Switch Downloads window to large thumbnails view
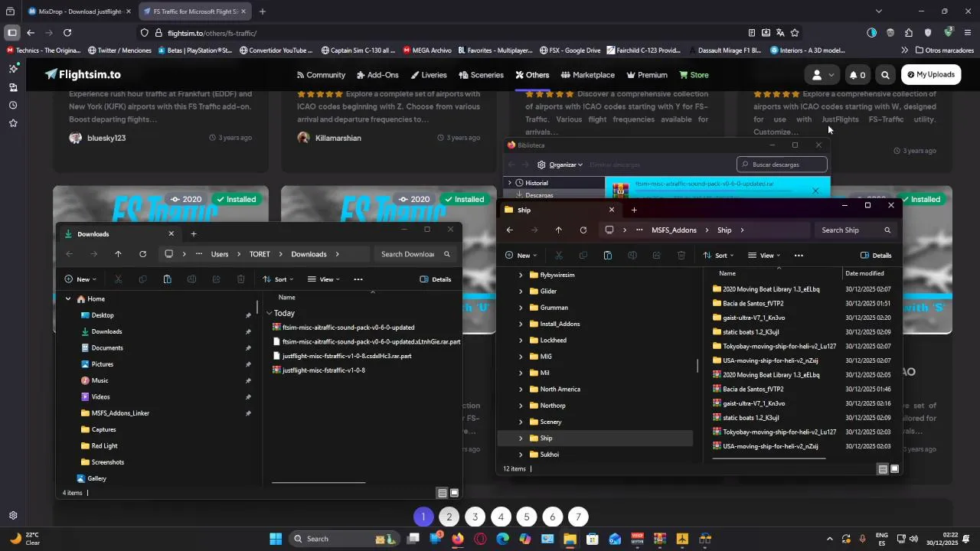 pyautogui.click(x=455, y=493)
